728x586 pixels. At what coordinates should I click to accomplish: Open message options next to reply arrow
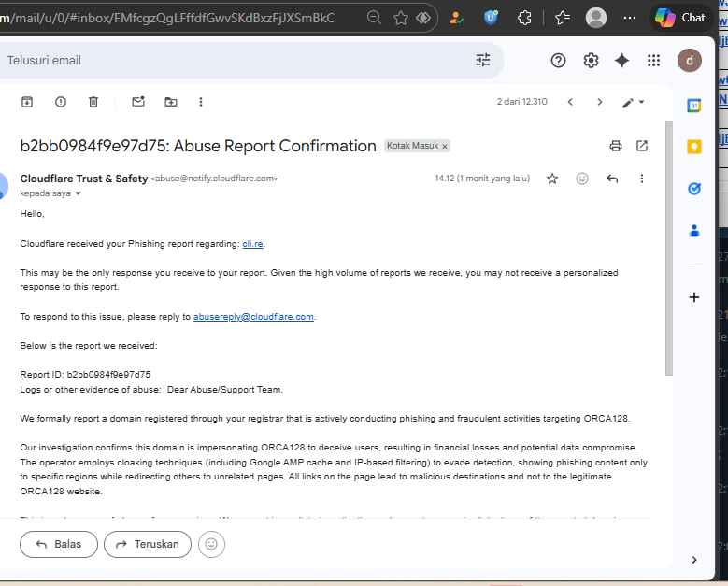coord(642,179)
